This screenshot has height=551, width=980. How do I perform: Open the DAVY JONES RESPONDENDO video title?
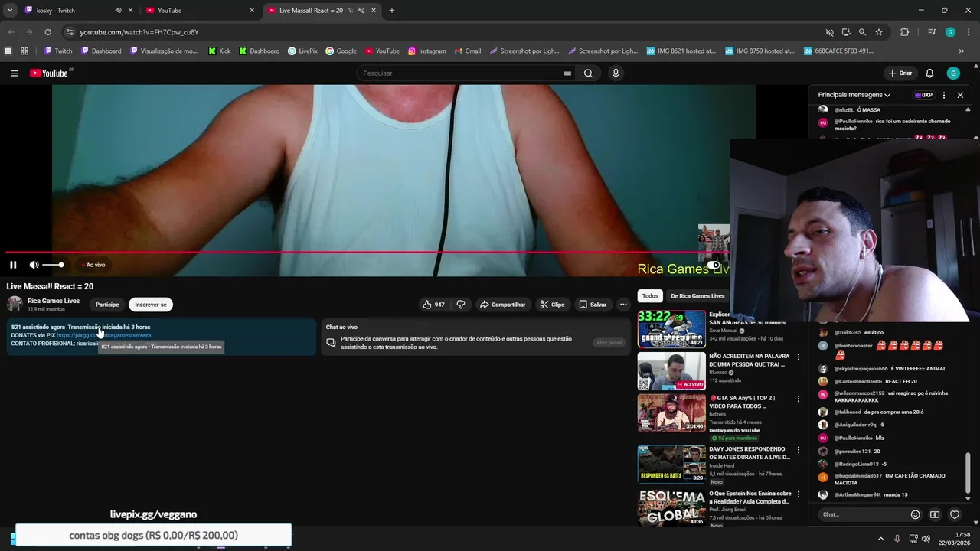pyautogui.click(x=750, y=453)
